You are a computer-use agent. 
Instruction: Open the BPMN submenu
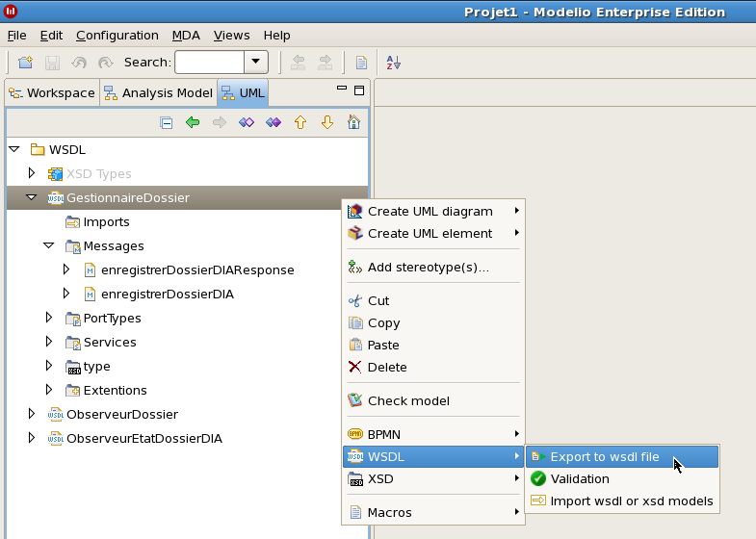[x=433, y=434]
